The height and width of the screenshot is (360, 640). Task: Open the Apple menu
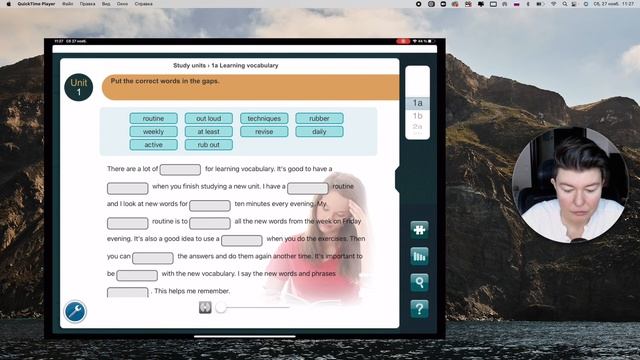[9, 4]
